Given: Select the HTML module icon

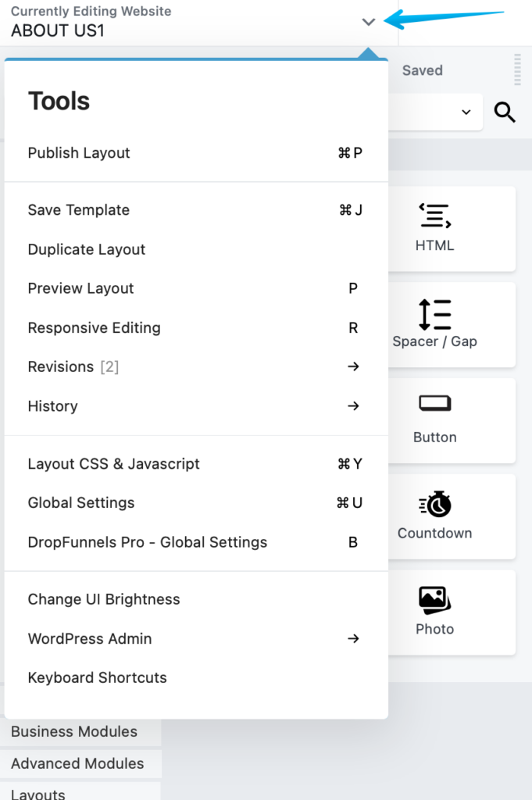Looking at the screenshot, I should [x=434, y=216].
